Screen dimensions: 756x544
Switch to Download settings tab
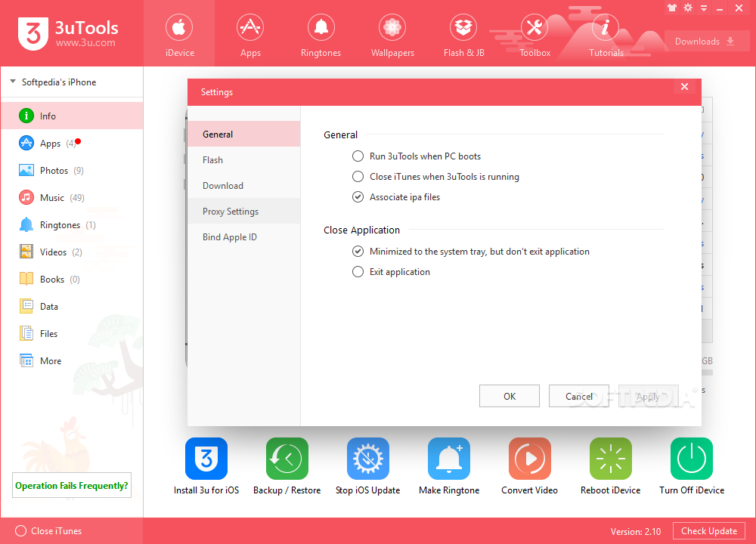244,186
